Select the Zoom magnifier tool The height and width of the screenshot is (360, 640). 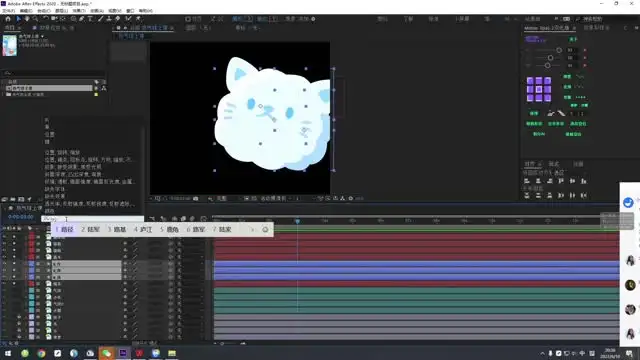[36, 19]
